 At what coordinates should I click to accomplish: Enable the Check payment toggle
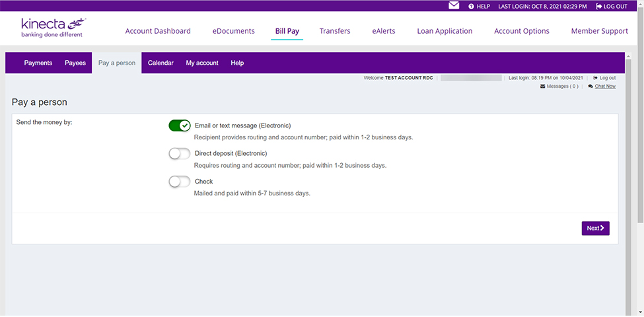click(x=179, y=182)
